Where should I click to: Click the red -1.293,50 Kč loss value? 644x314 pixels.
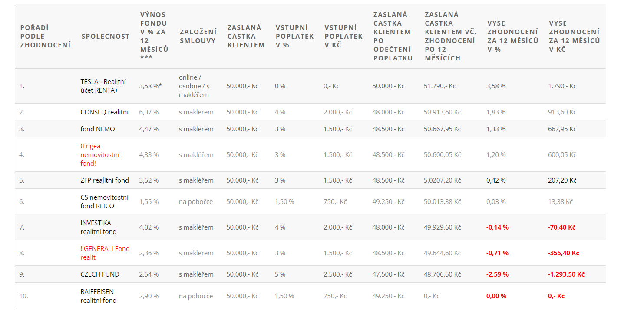[566, 274]
